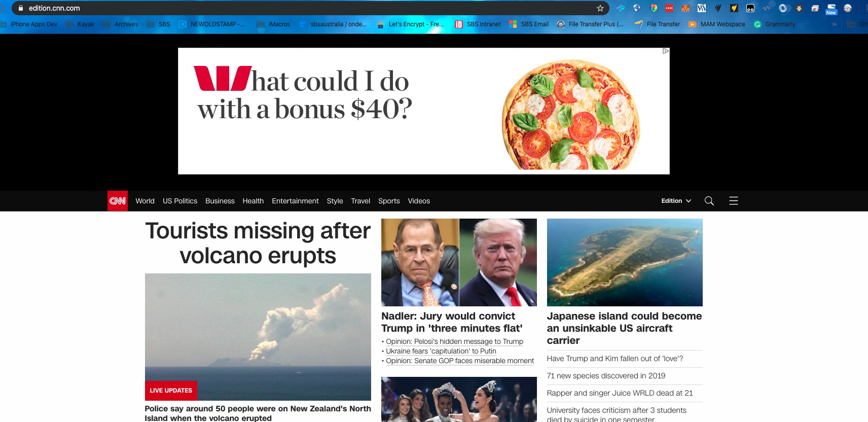Read '71 new species discovered in 2019'

click(606, 376)
